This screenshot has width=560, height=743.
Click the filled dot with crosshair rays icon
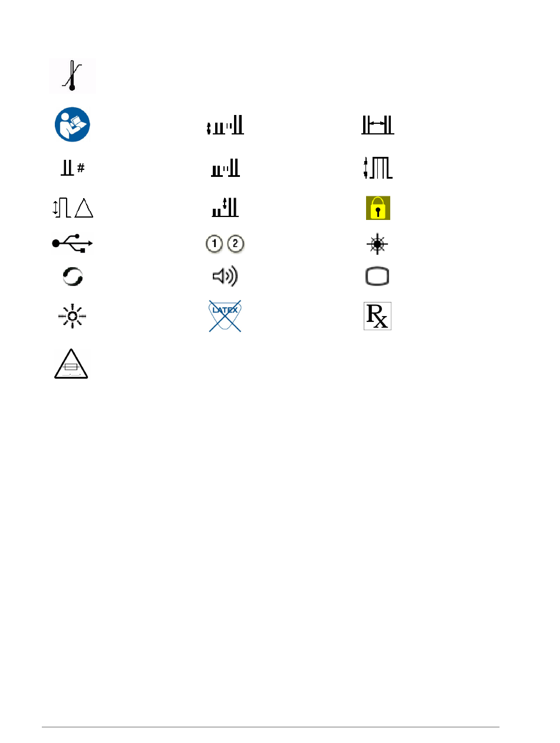(x=378, y=244)
